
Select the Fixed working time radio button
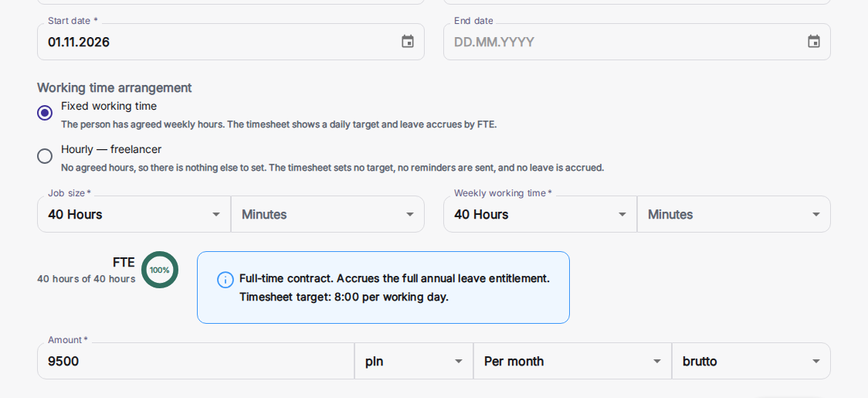45,113
